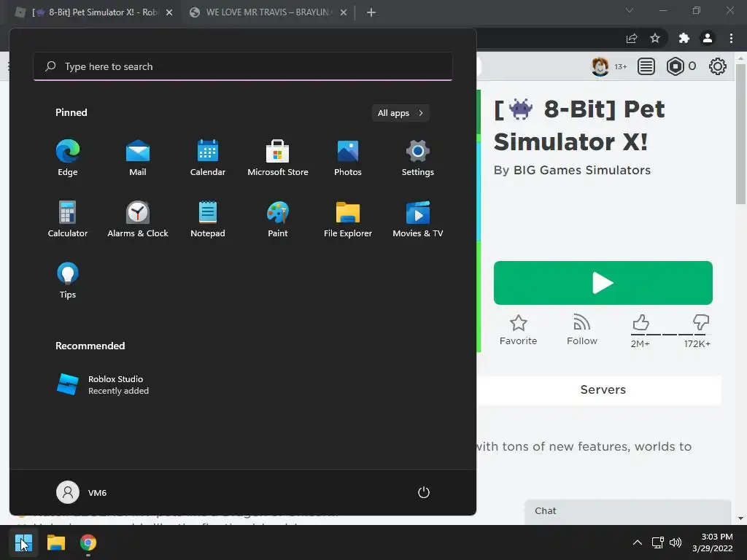This screenshot has width=747, height=560.
Task: Open File Explorer from the taskbar
Action: pos(55,542)
